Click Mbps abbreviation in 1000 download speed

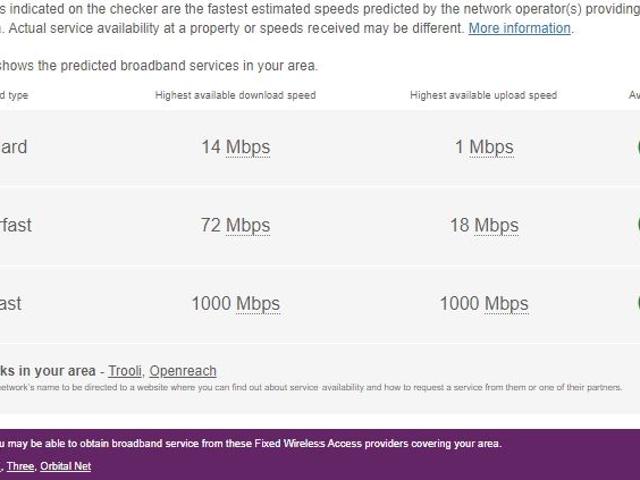[258, 303]
